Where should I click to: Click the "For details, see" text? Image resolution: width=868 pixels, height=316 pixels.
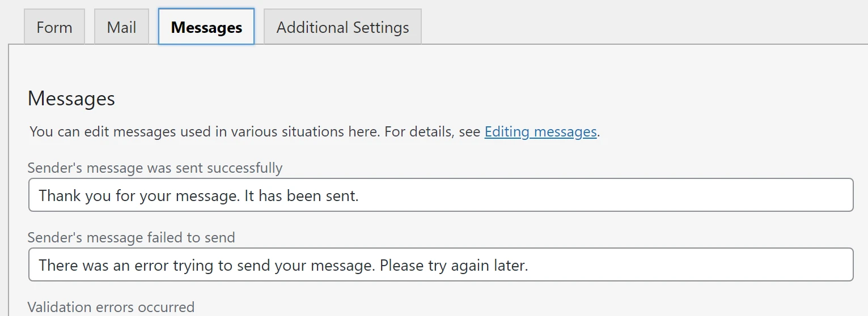click(432, 132)
